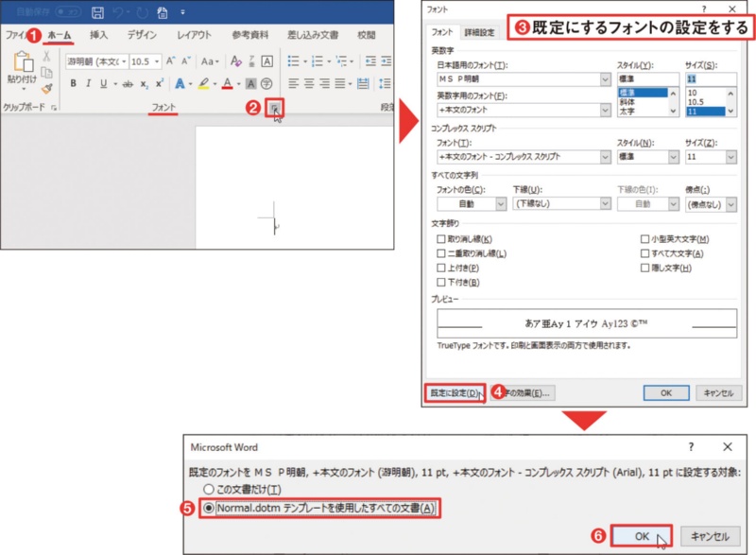756x555 pixels.
Task: Open the font size dropdown showing 10.5
Action: pyautogui.click(x=155, y=61)
